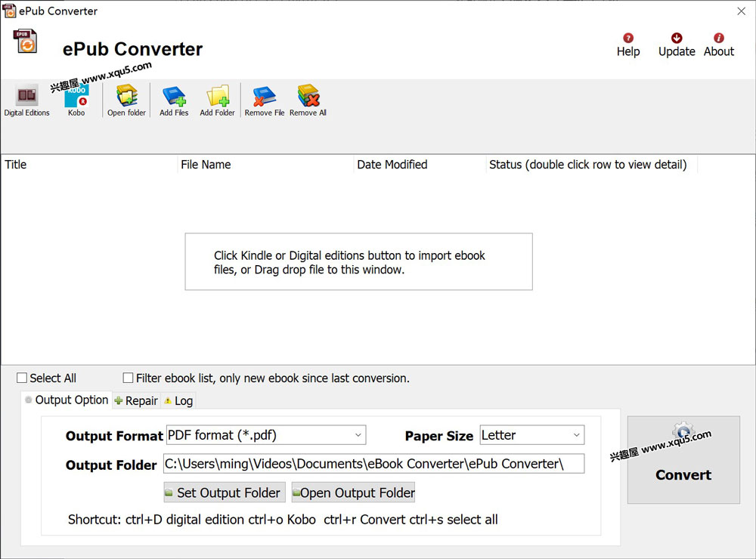
Task: Remove File from the list
Action: coord(265,100)
